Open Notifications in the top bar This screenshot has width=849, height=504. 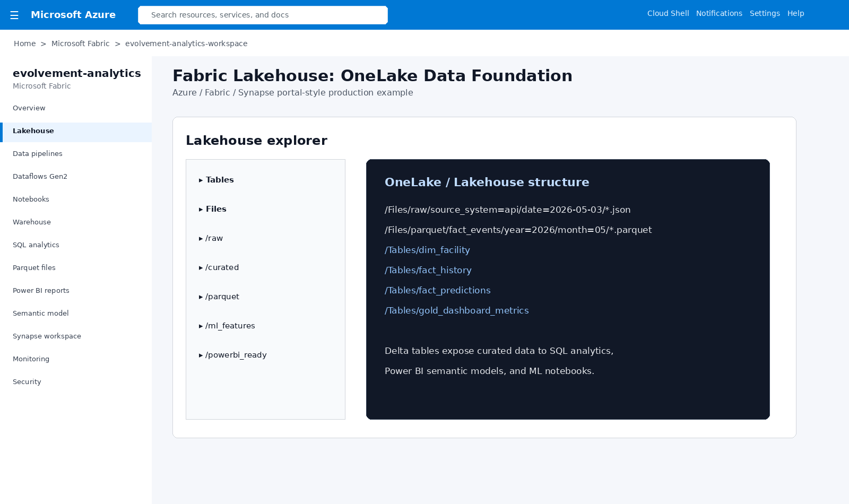click(719, 13)
